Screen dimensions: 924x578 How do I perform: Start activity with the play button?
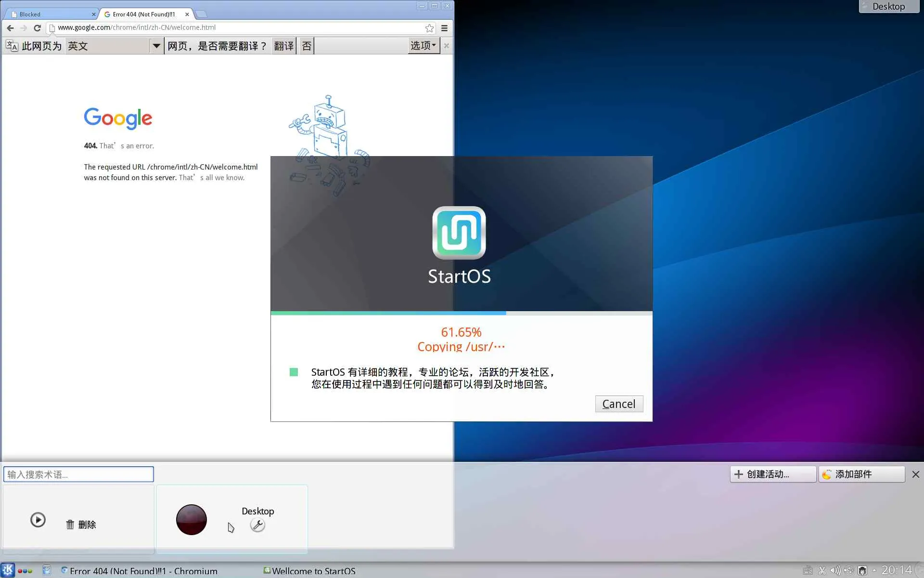click(x=38, y=520)
